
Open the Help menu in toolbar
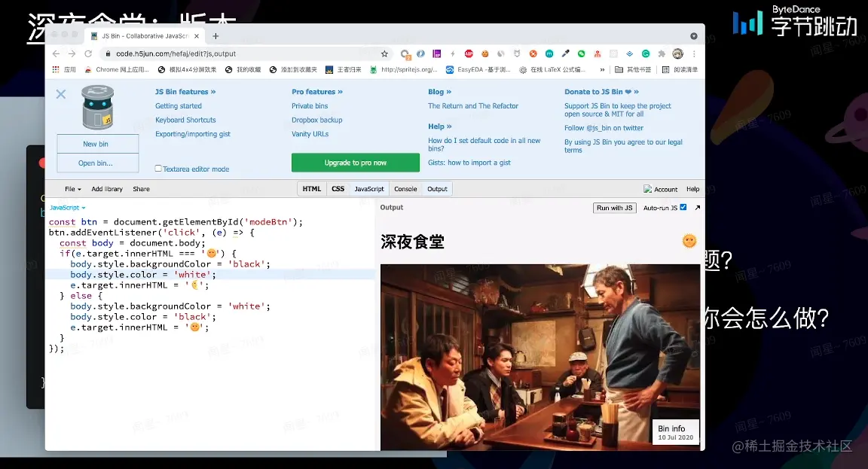(x=692, y=189)
